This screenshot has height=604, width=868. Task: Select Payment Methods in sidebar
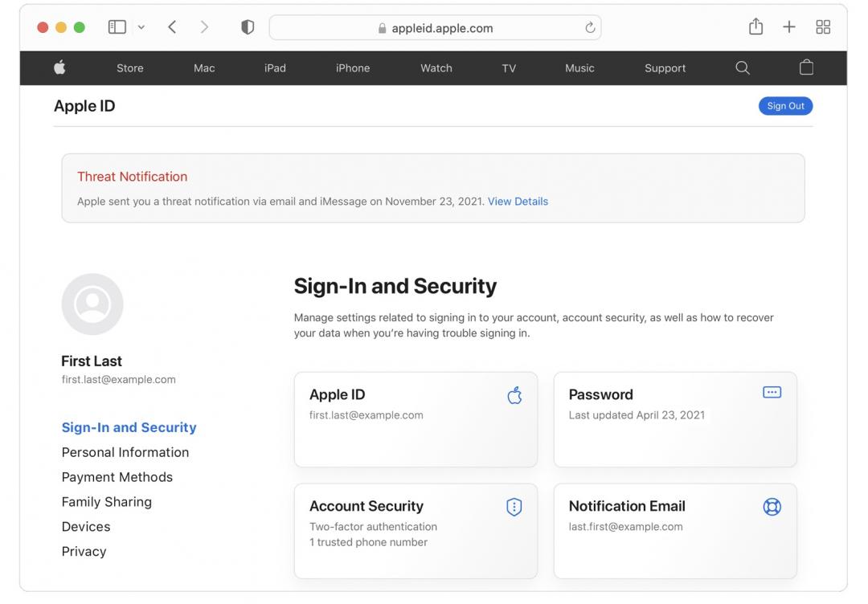pyautogui.click(x=117, y=477)
